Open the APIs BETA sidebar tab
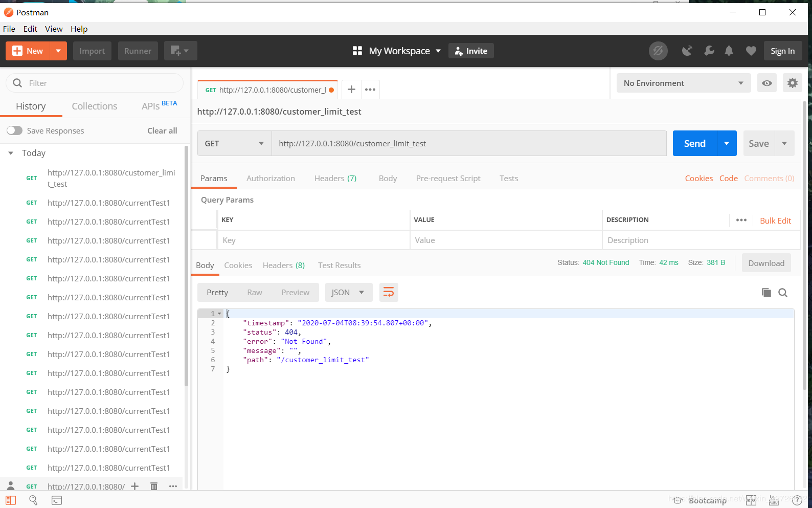Viewport: 812px width, 508px height. pos(160,105)
